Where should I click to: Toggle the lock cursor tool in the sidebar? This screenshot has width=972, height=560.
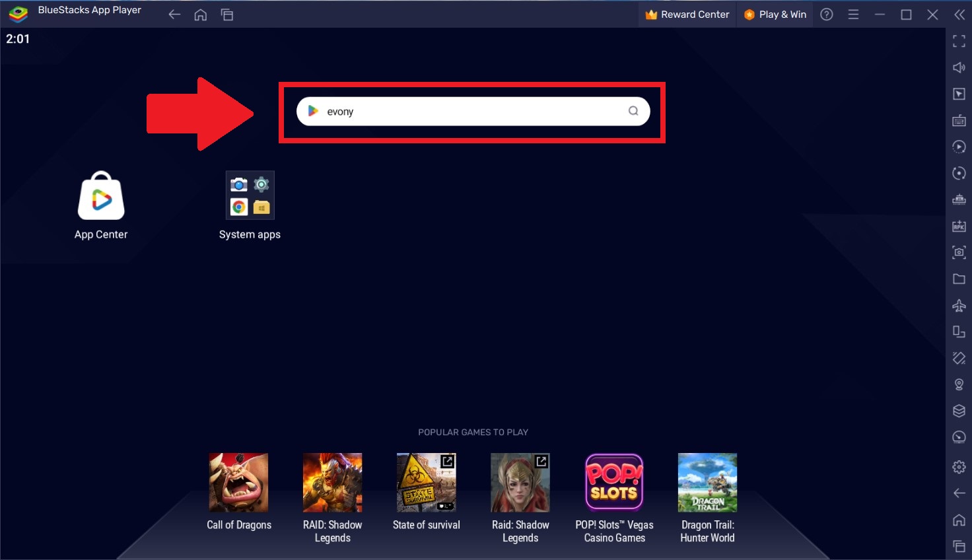959,94
